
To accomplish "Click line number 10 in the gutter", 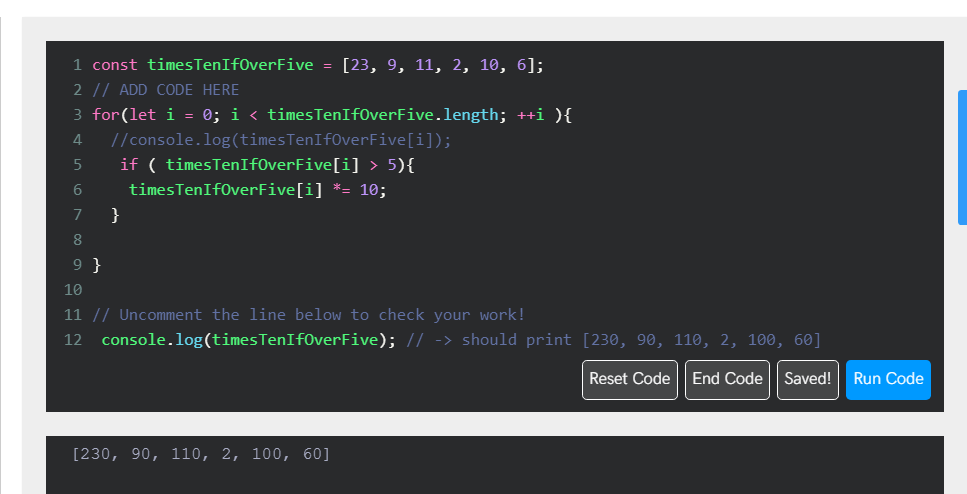I will click(x=73, y=290).
